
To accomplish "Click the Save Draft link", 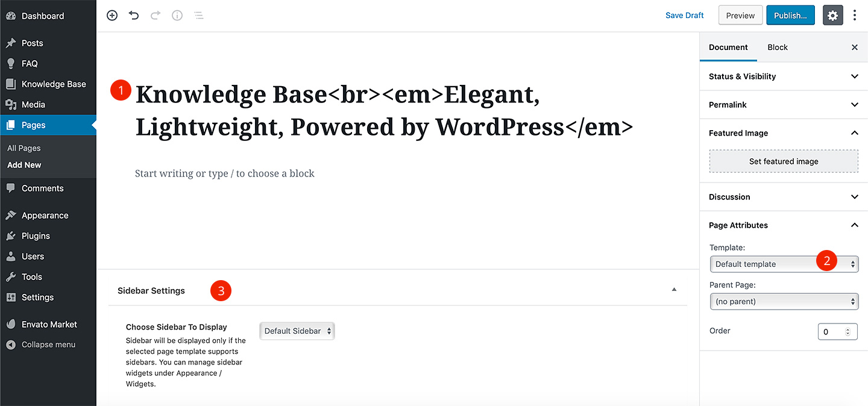I will click(x=685, y=16).
